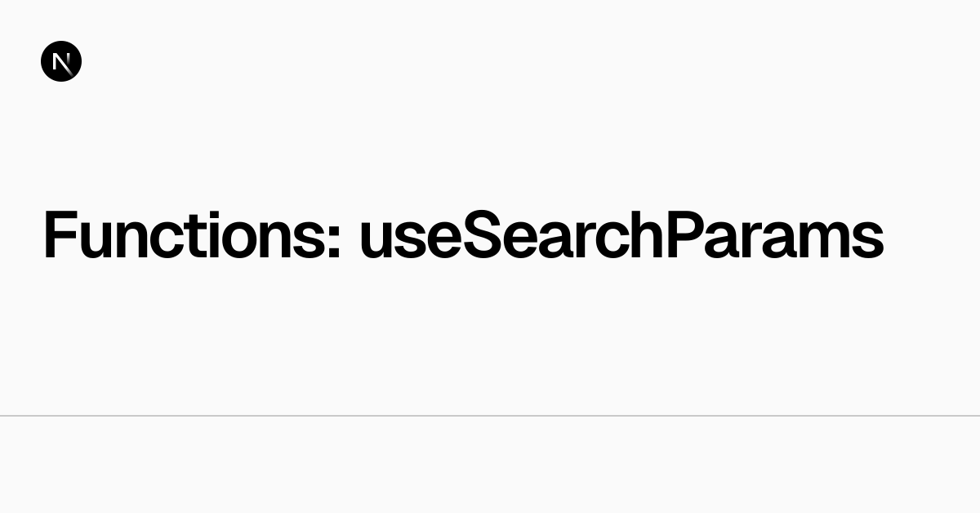Click the "Functions:" heading text
980x513 pixels.
tap(192, 235)
